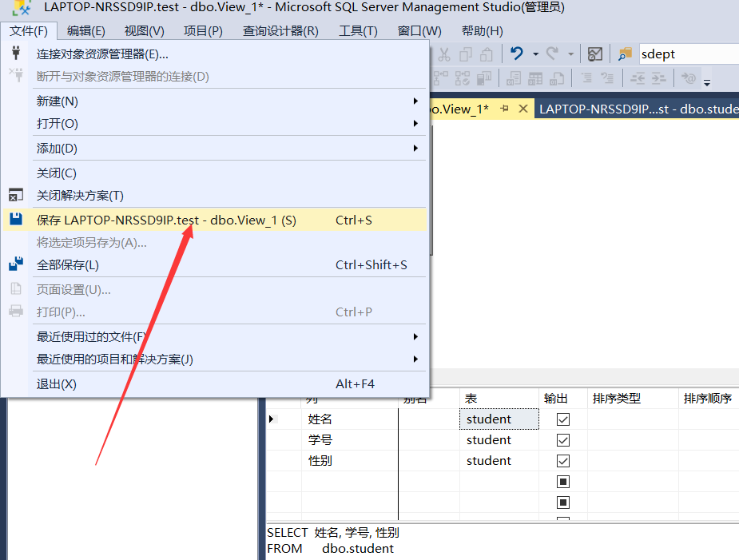Expand the 打开(O) submenu
The width and height of the screenshot is (739, 560).
[415, 124]
